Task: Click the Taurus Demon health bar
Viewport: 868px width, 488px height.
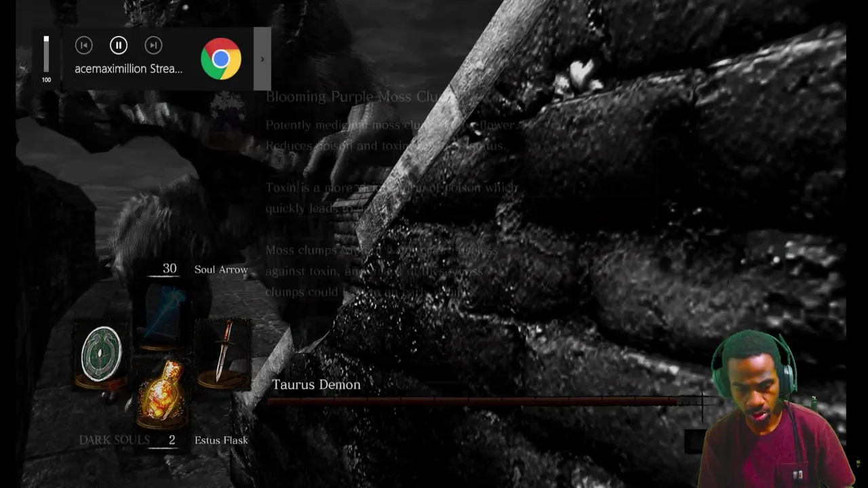Action: [x=486, y=402]
